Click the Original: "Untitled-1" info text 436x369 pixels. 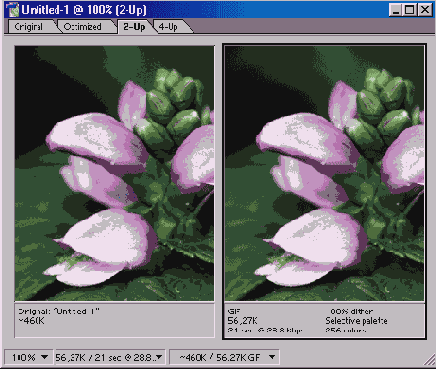[x=59, y=311]
